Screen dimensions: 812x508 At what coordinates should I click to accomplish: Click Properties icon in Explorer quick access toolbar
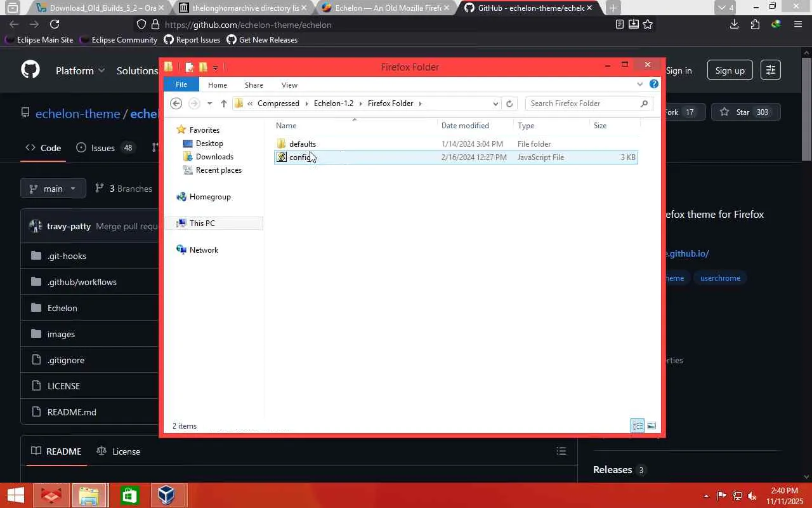coord(189,67)
